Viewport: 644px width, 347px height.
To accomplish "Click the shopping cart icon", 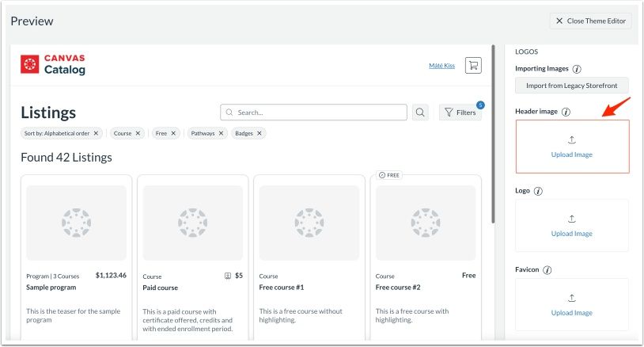I will (473, 66).
